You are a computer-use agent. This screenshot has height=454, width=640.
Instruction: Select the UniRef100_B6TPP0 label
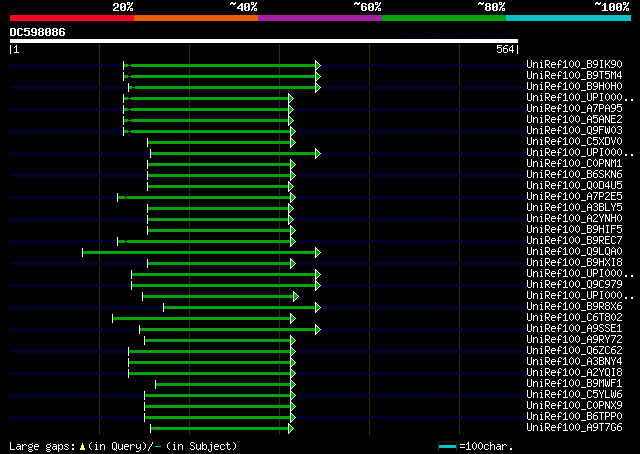click(x=574, y=417)
